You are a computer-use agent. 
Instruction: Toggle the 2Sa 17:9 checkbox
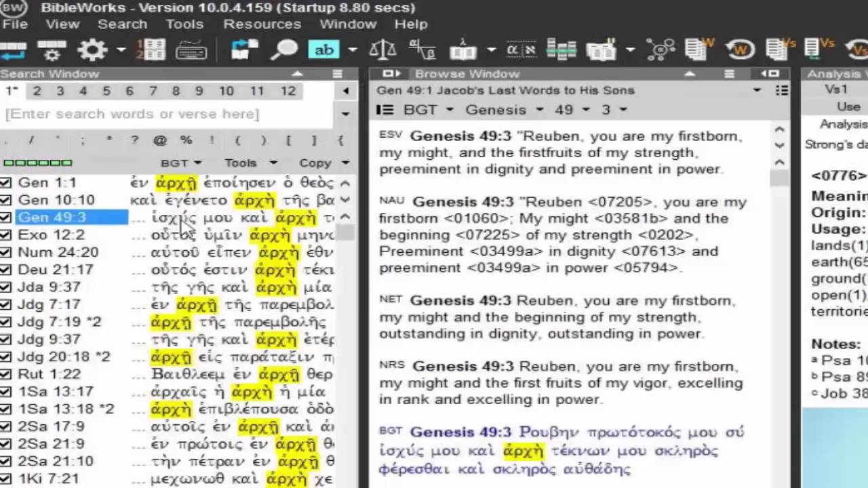pos(5,426)
